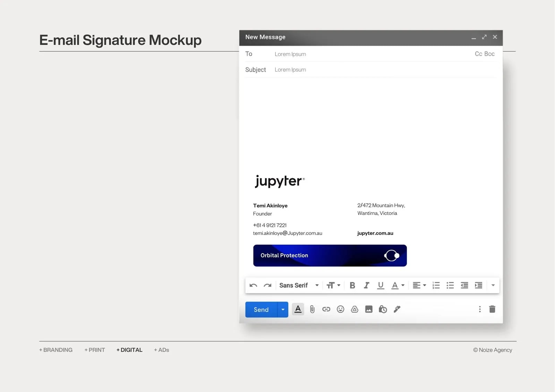Insert a photo
The width and height of the screenshot is (555, 392).
pyautogui.click(x=369, y=309)
